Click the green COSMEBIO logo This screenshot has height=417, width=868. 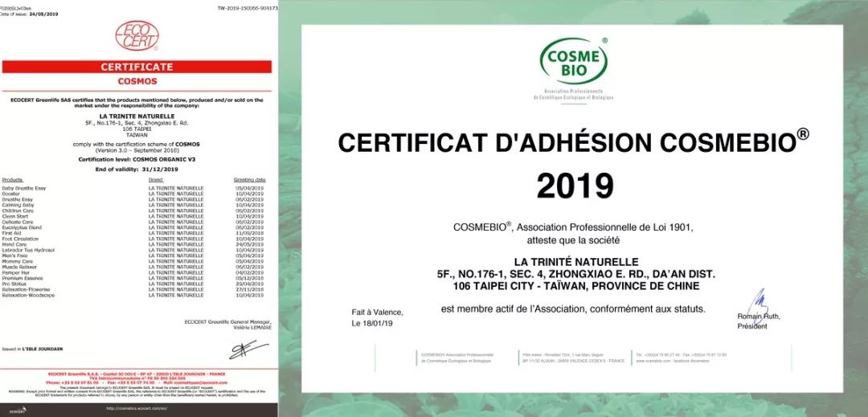pos(574,61)
